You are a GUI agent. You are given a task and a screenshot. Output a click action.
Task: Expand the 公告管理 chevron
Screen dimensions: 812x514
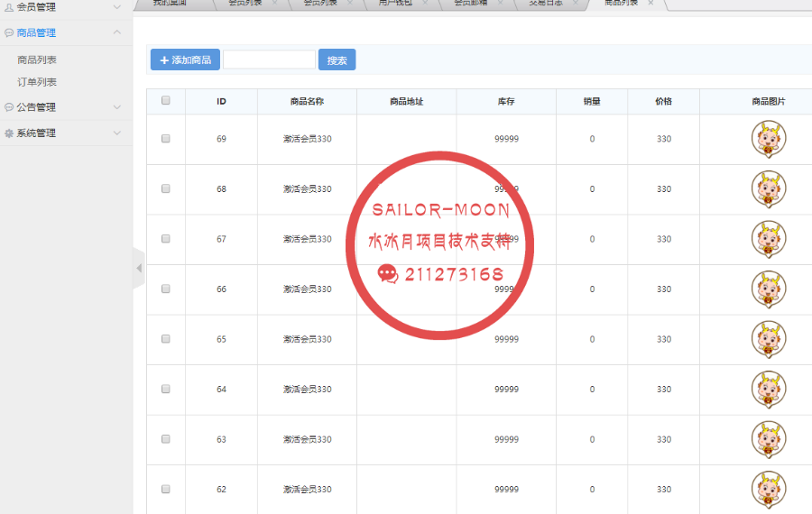click(x=117, y=107)
